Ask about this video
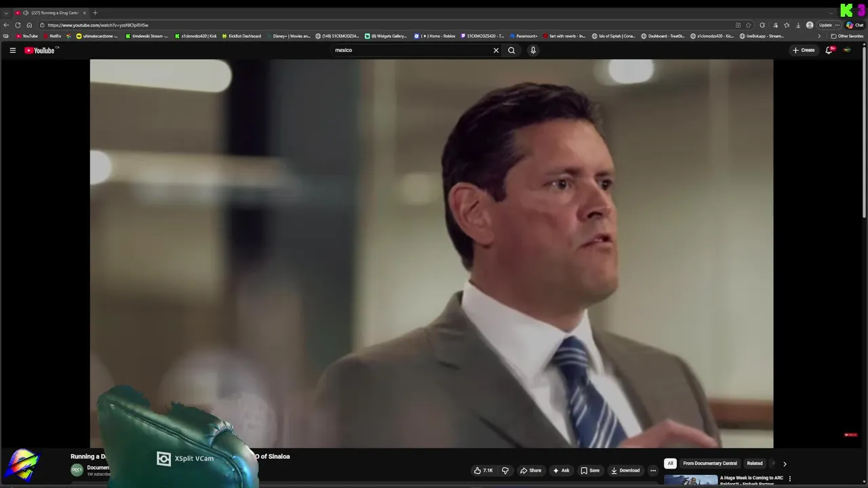Screen dimensions: 868x488 click(x=561, y=470)
